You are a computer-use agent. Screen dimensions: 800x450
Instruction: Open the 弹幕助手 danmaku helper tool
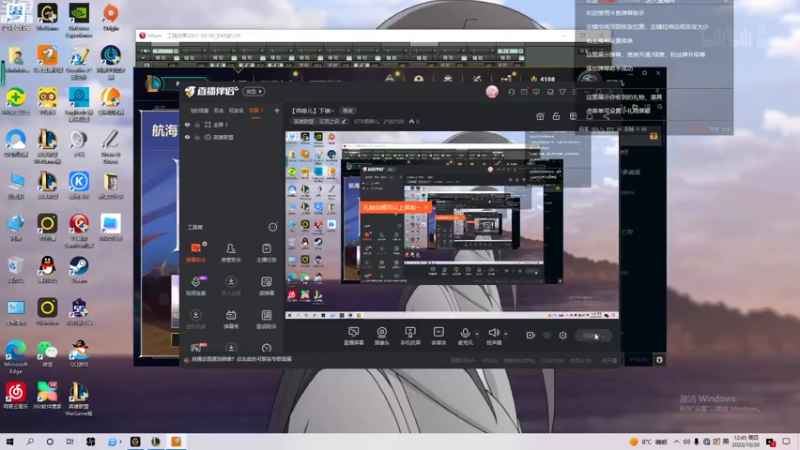point(195,253)
